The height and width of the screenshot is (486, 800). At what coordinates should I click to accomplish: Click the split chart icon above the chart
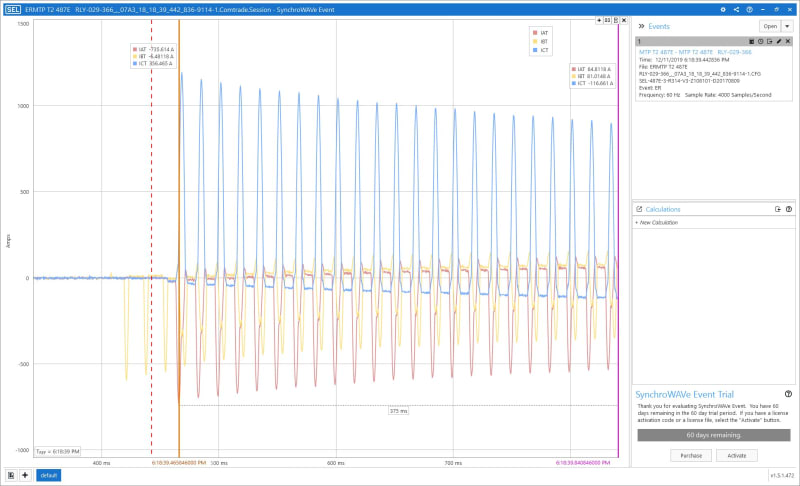click(607, 20)
